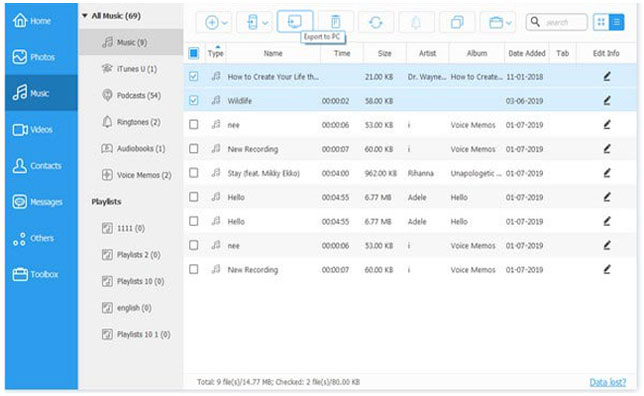Image resolution: width=644 pixels, height=396 pixels.
Task: Click the Rihanna artist cell
Action: coord(421,173)
